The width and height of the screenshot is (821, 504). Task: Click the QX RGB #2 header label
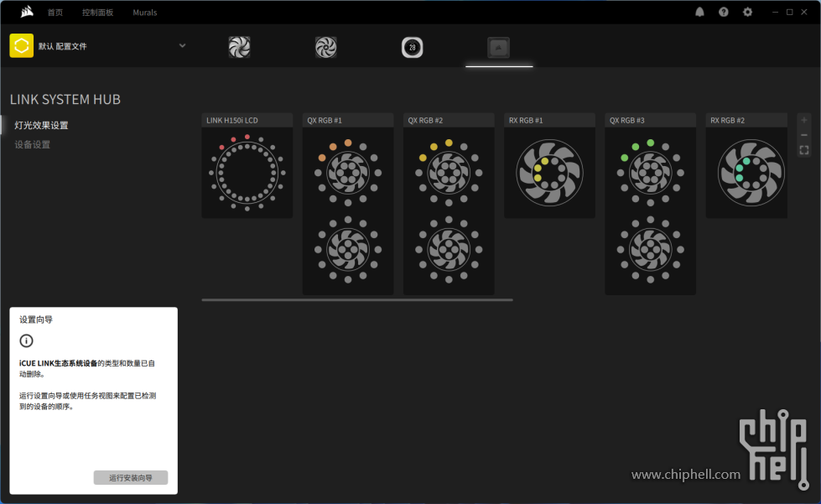pos(425,121)
